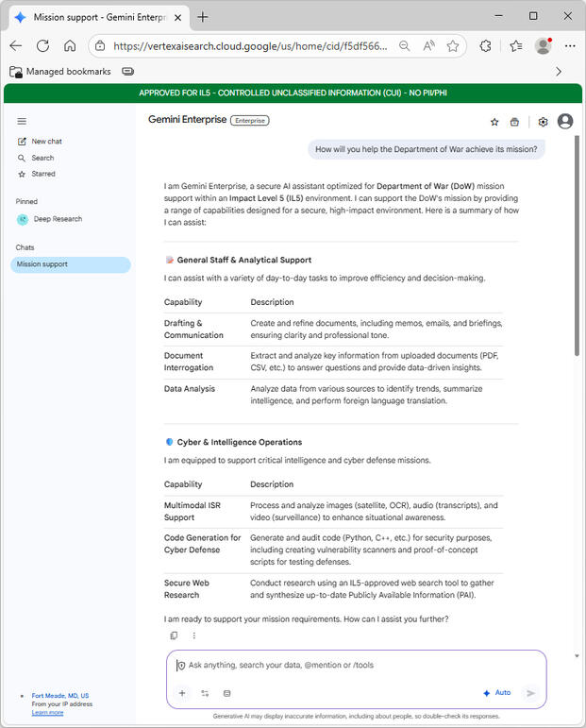
Task: Copy the response with the copy icon
Action: 174,635
